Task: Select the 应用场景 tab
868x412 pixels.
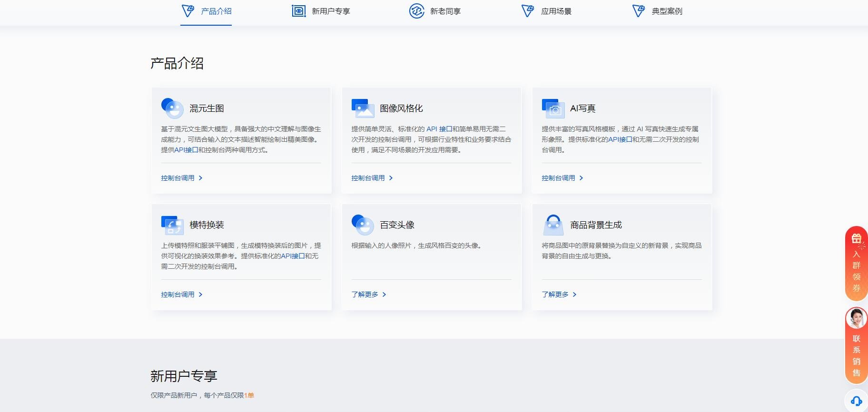Action: click(546, 11)
